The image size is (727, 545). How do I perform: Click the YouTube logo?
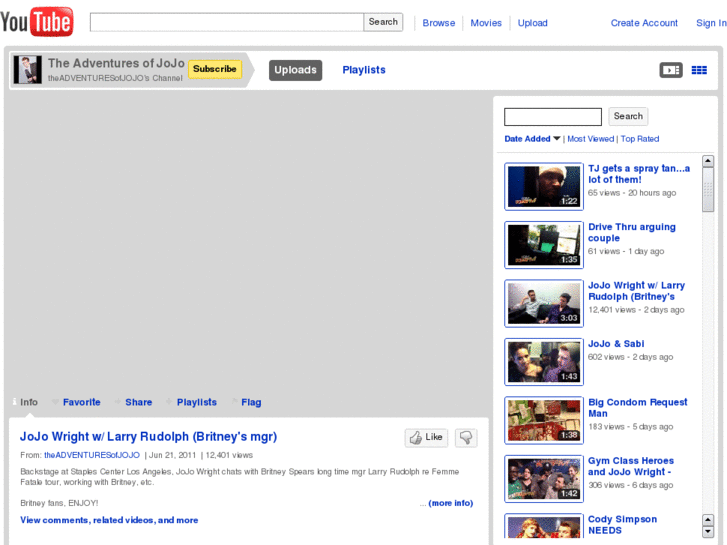[37, 22]
